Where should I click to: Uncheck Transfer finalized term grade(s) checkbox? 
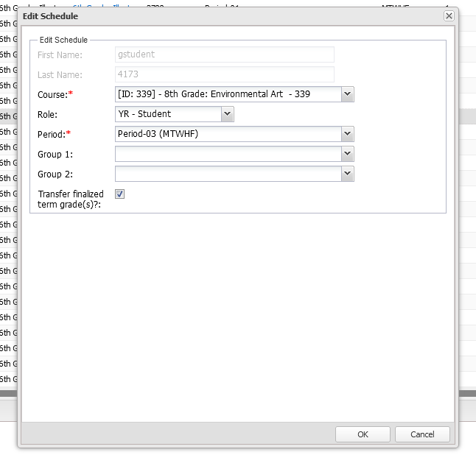coord(120,194)
